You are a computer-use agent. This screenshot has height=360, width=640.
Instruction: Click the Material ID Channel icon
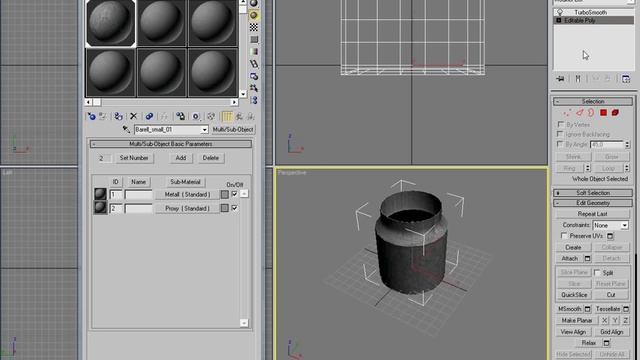(196, 116)
